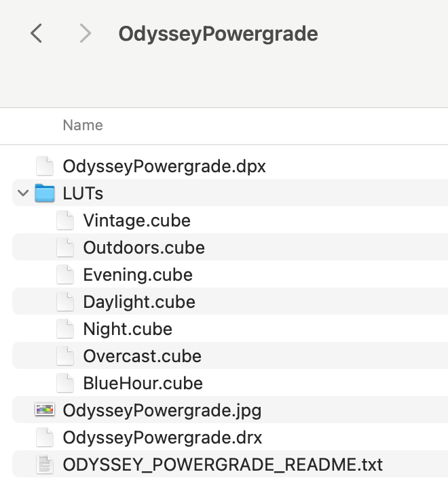448x491 pixels.
Task: Select the BlueHour.cube file
Action: click(143, 383)
